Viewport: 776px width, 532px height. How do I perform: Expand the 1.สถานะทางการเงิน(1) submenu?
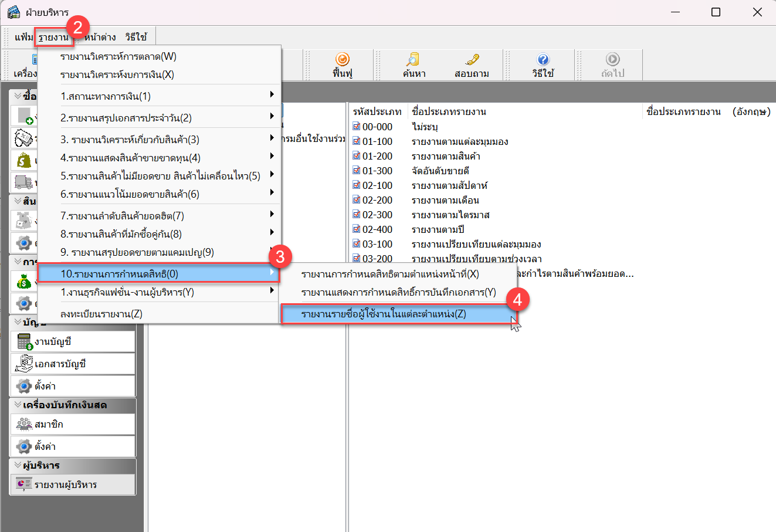coord(160,96)
